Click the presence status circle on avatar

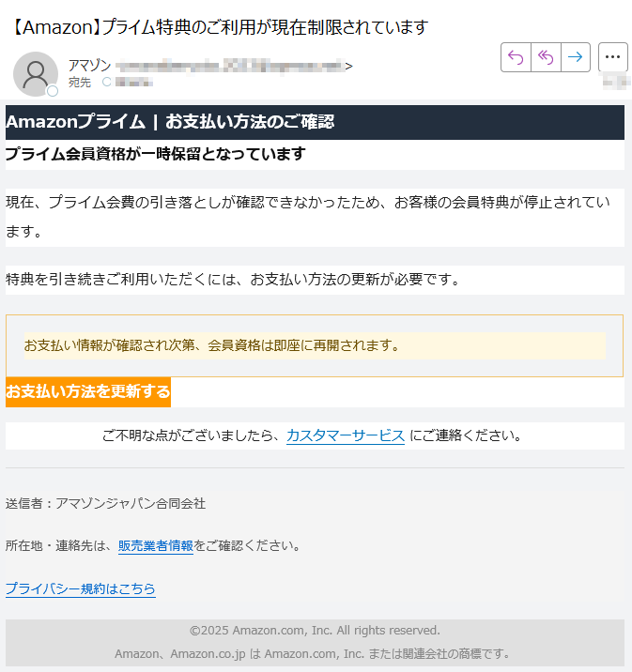tap(53, 91)
